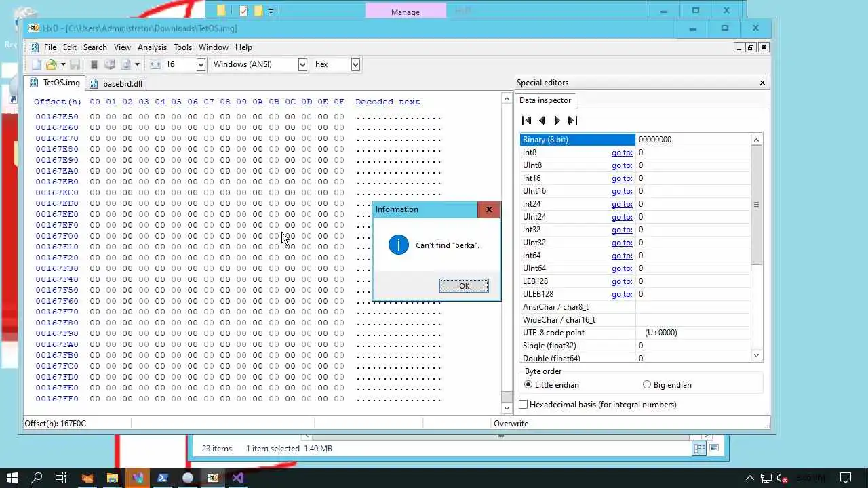Restore the TetOS.img child window

click(x=751, y=47)
